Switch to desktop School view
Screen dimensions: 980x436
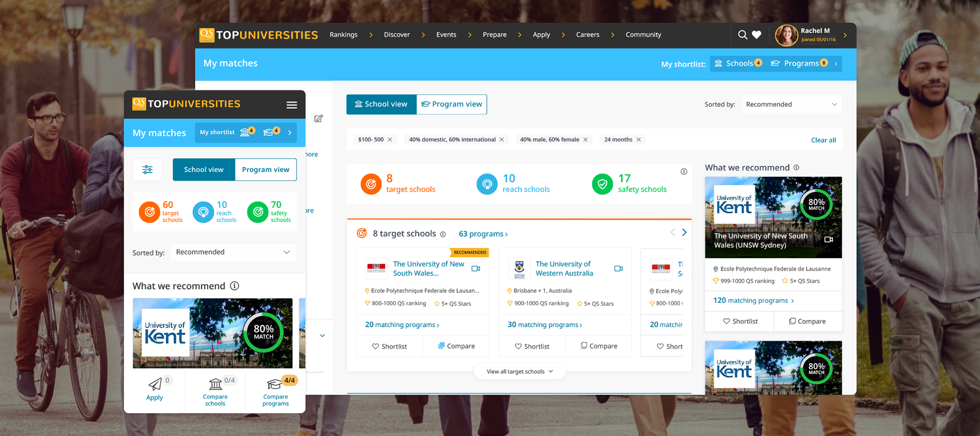381,104
